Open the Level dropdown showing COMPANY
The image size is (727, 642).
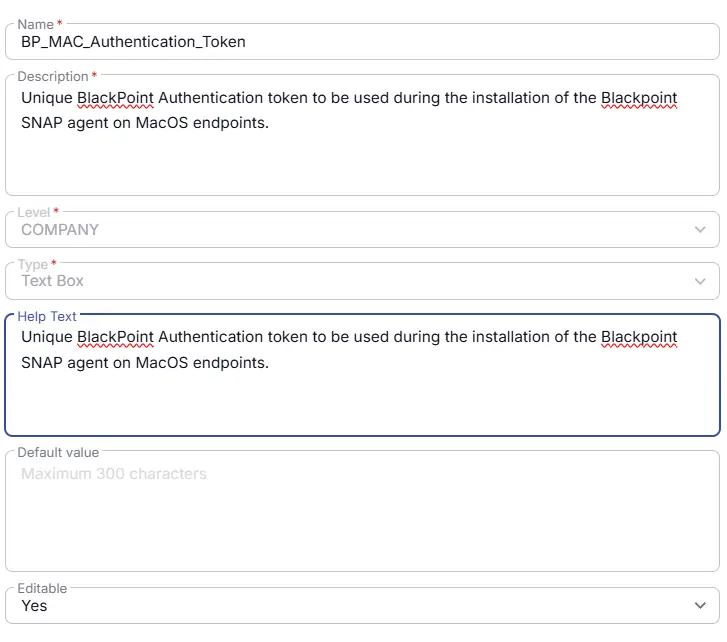coord(362,230)
